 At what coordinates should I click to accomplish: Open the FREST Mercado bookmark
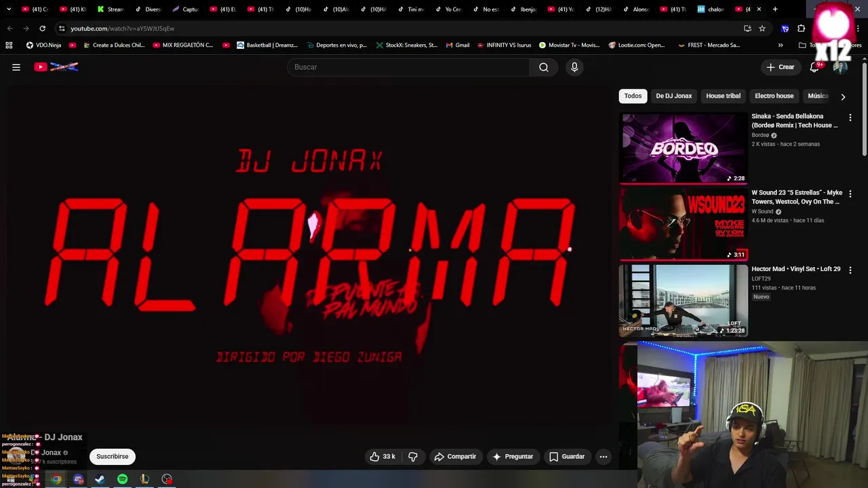click(709, 45)
